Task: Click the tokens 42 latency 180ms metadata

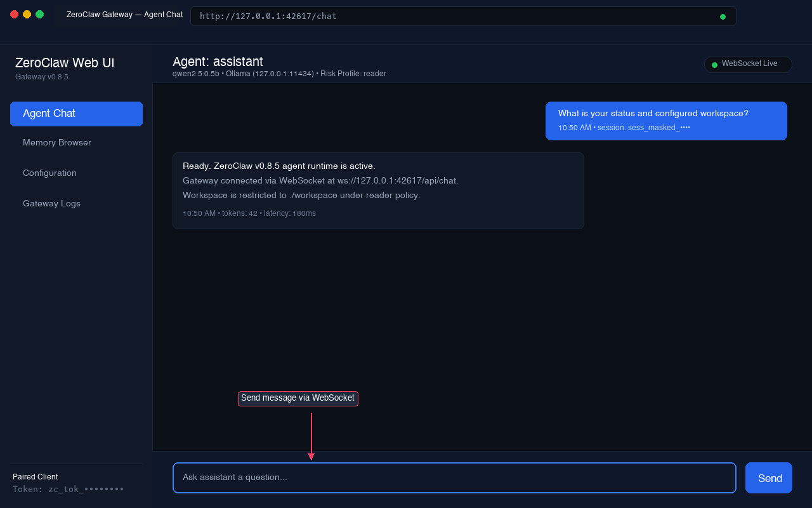Action: coord(249,213)
